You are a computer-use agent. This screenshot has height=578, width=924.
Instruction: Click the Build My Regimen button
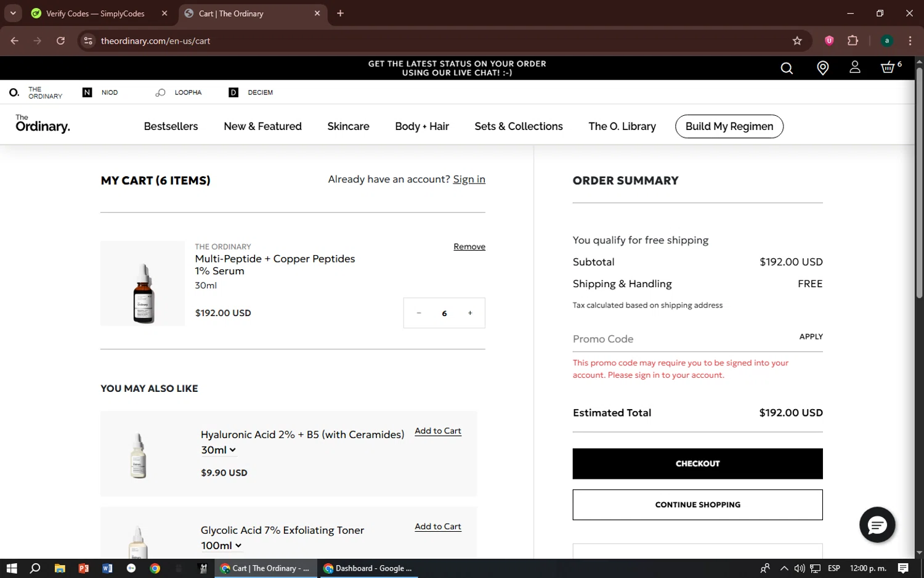729,126
